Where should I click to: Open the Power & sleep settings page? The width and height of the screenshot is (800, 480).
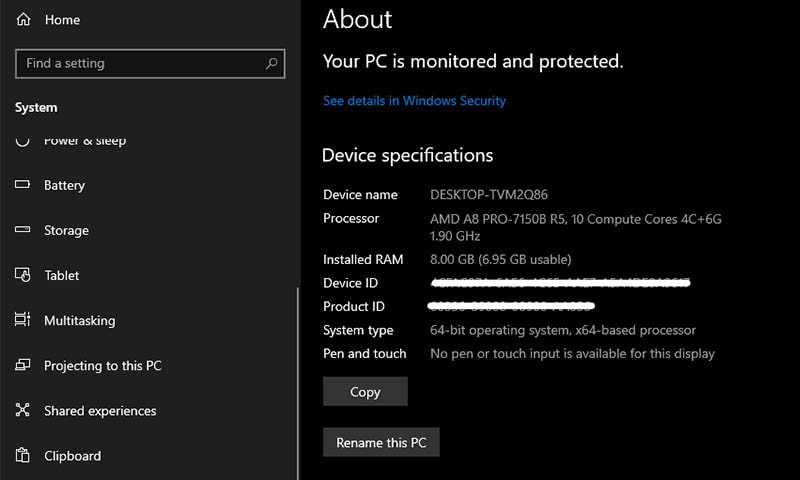(85, 141)
